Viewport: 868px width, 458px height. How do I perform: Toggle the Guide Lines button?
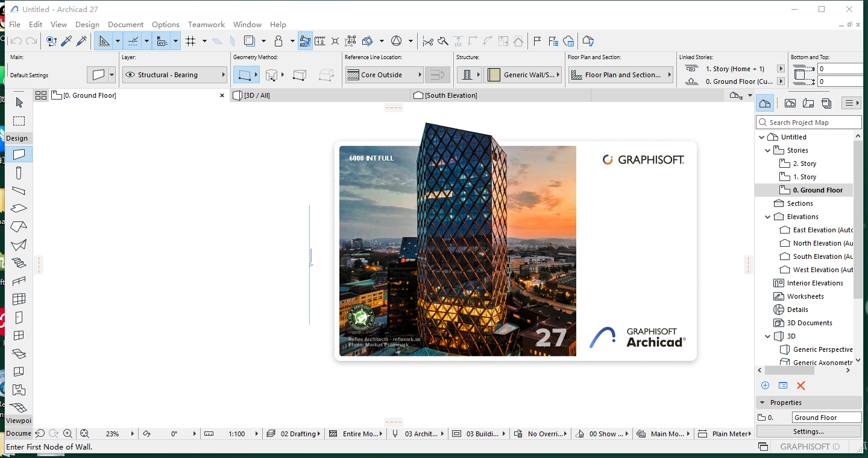coord(104,41)
